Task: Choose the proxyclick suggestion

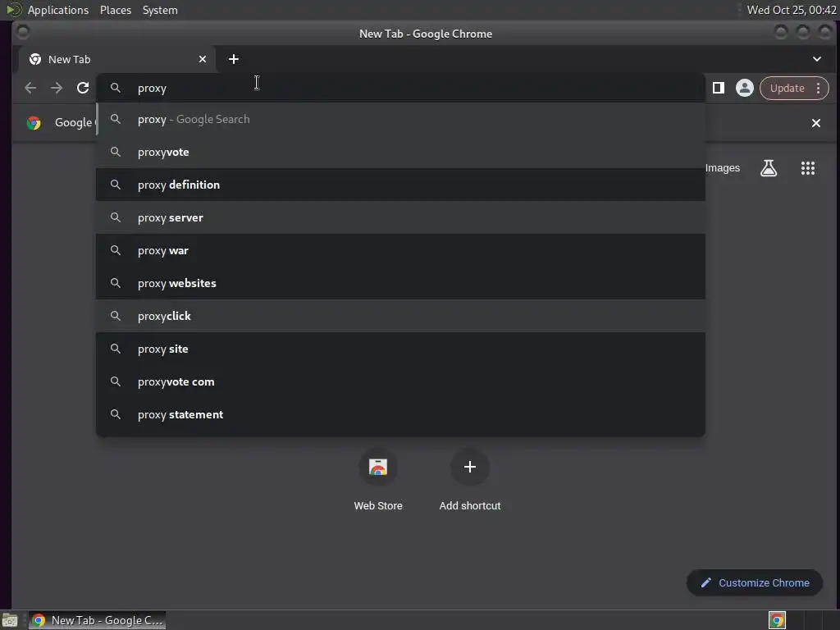Action: [x=400, y=316]
